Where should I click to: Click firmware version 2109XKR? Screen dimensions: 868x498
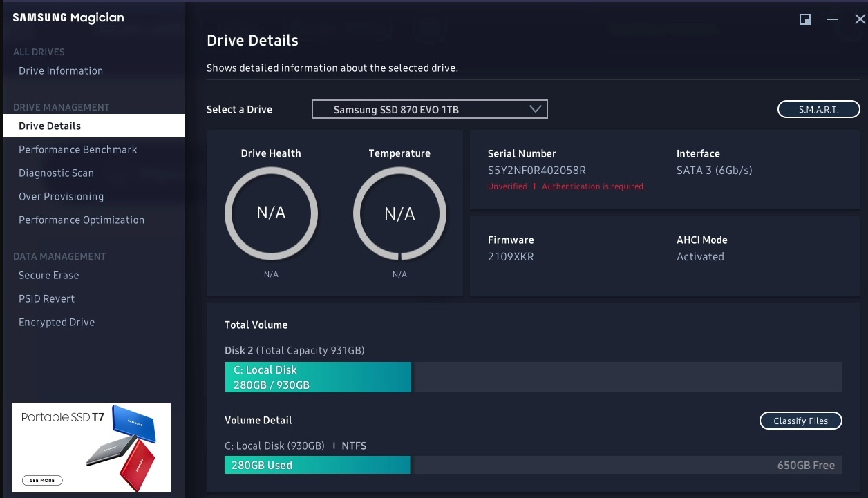[x=511, y=256]
